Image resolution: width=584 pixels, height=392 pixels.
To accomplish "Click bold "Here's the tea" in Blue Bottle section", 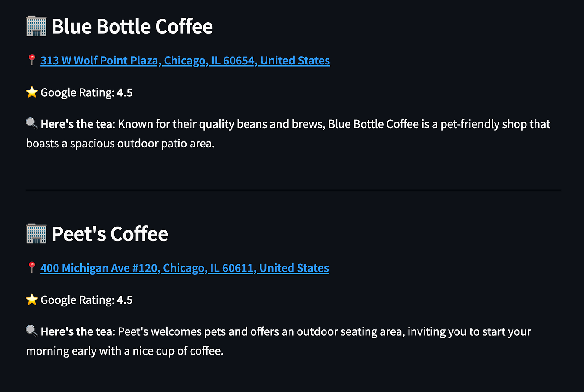I will [x=77, y=124].
